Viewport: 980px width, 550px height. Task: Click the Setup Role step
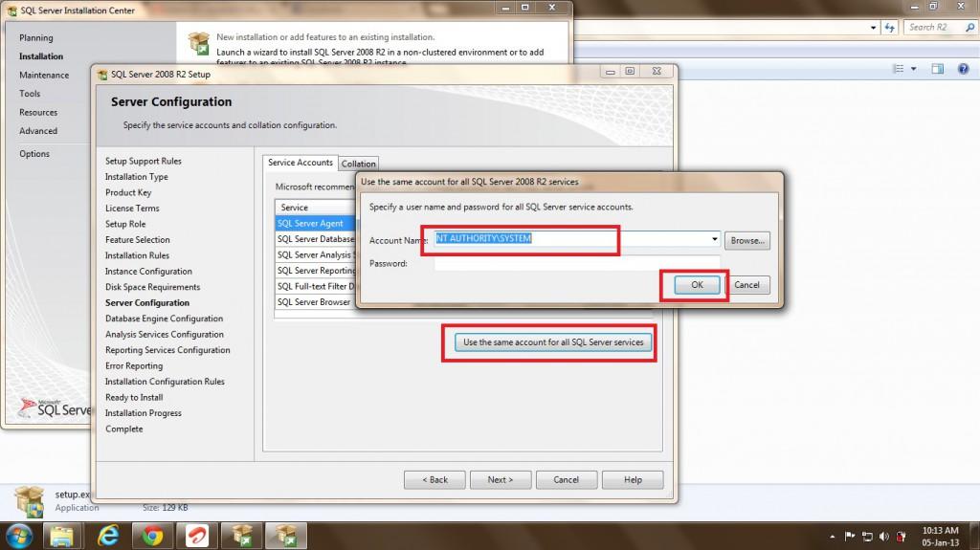125,224
